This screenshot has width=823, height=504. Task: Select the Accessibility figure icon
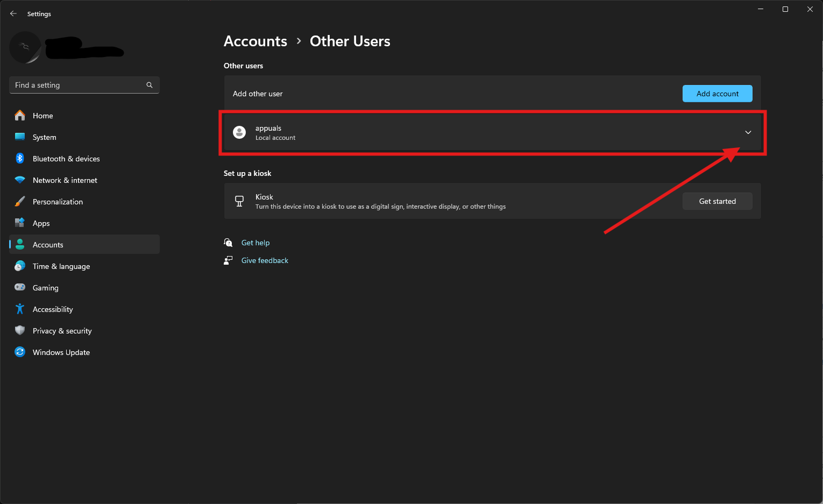point(20,309)
